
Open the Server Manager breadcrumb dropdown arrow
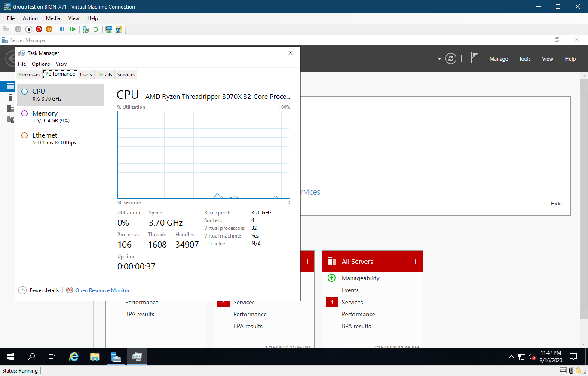[439, 59]
